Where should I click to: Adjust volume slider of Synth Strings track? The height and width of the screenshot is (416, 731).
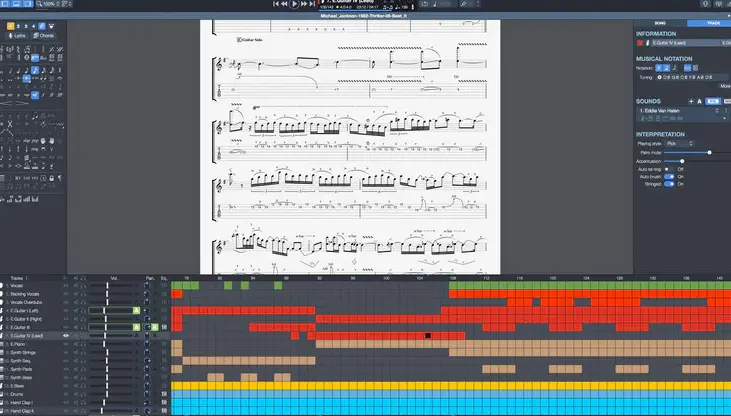pyautogui.click(x=107, y=352)
